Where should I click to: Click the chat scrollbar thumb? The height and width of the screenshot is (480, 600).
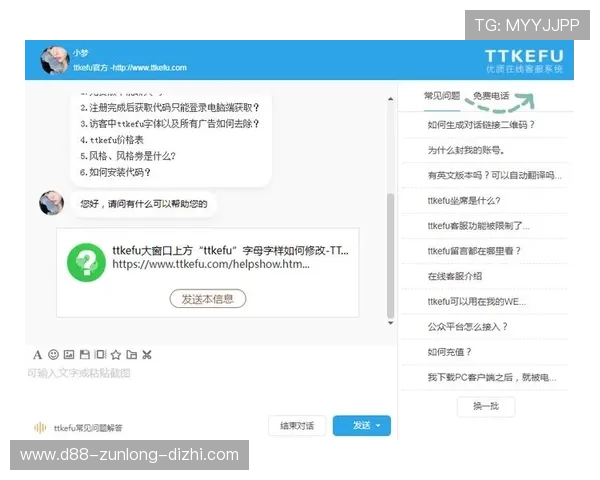tap(390, 256)
